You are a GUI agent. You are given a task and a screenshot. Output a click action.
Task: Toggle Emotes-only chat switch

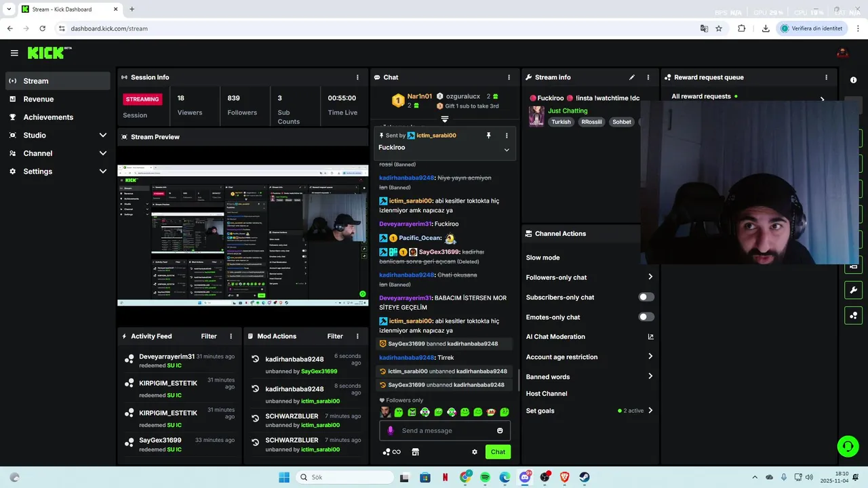[x=646, y=317]
